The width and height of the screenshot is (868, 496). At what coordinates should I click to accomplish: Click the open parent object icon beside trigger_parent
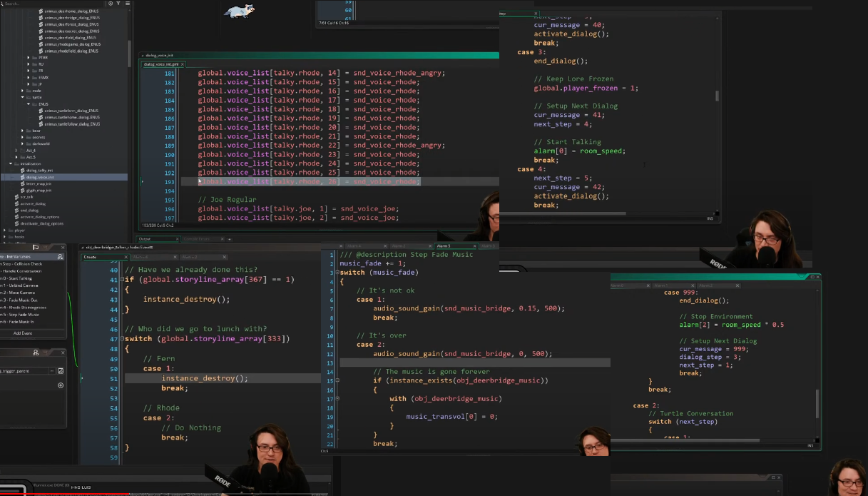(x=61, y=370)
